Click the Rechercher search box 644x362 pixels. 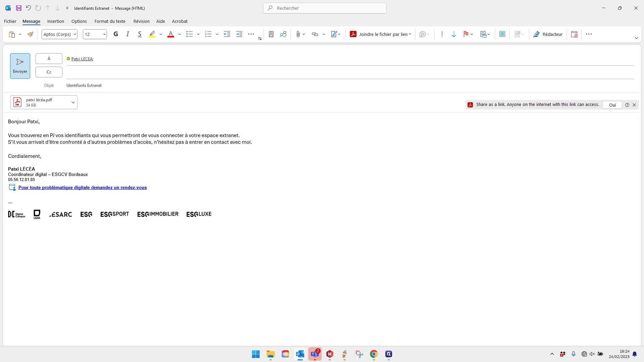(325, 8)
